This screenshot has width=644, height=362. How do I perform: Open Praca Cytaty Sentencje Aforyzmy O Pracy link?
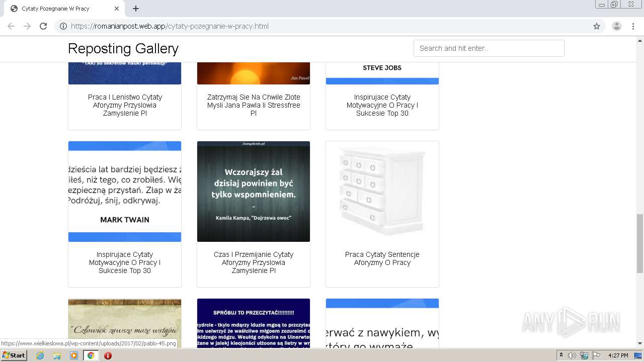[x=382, y=258]
